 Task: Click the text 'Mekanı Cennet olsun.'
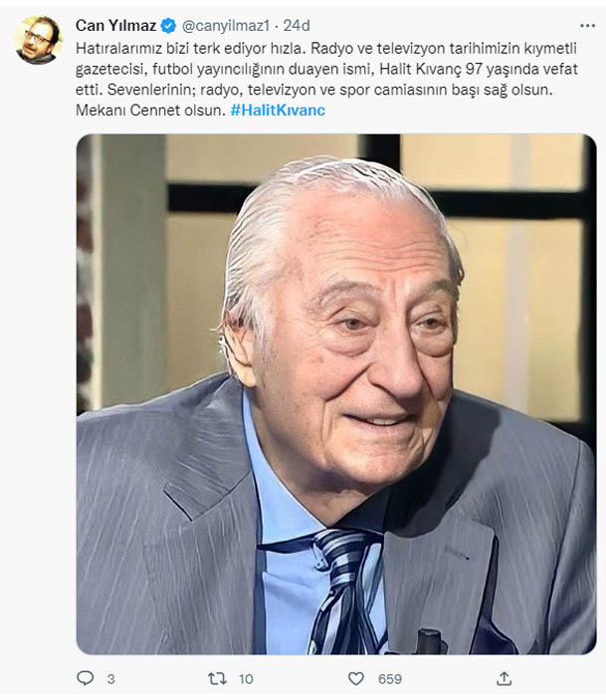[x=149, y=111]
